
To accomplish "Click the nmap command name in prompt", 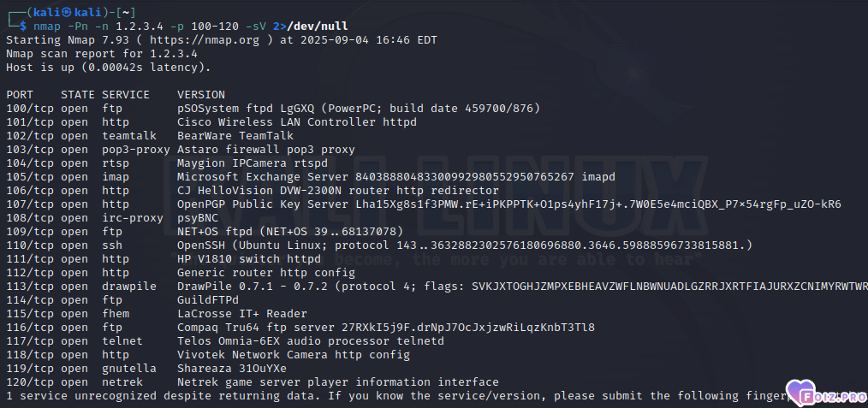I will pyautogui.click(x=48, y=27).
